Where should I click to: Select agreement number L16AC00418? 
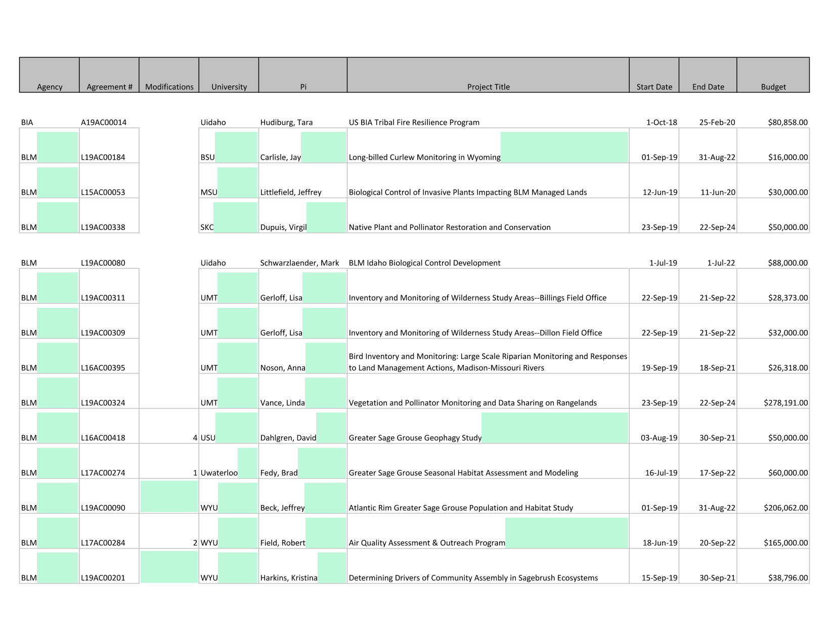click(x=103, y=438)
